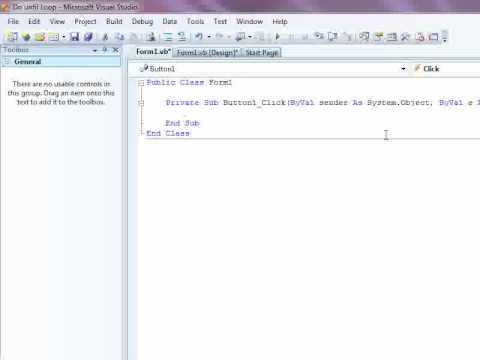Open the Navigate Backward dropdown arrow
Viewport: 480px width, 360px height.
(x=250, y=37)
